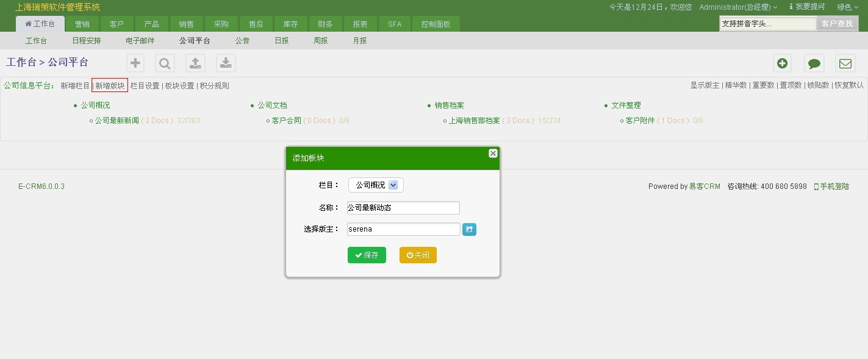This screenshot has width=868, height=359.
Task: Click the 新增版块 link
Action: coord(110,86)
